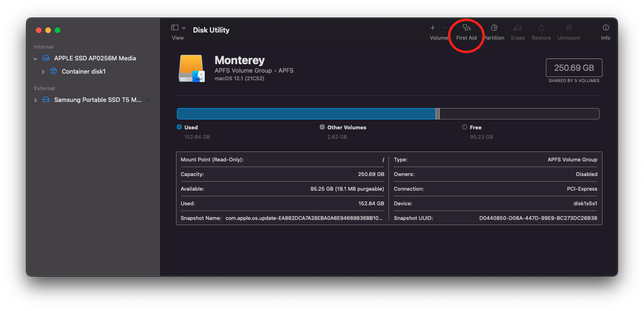Add a volume with the plus icon
644x311 pixels.
tap(433, 28)
